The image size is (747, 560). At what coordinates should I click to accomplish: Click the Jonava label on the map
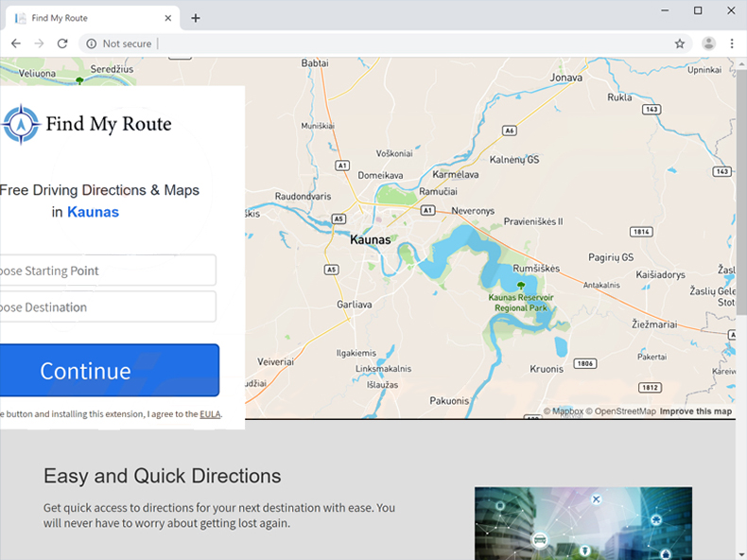pyautogui.click(x=566, y=78)
